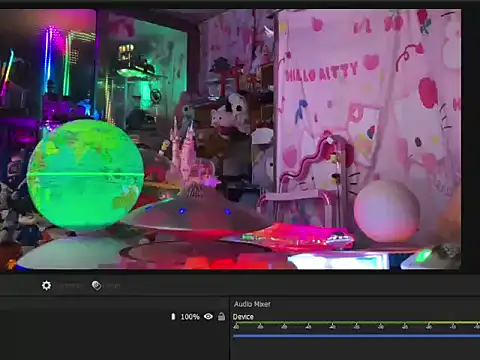
Task: Click the silver UFO saucer in preview
Action: tap(197, 213)
